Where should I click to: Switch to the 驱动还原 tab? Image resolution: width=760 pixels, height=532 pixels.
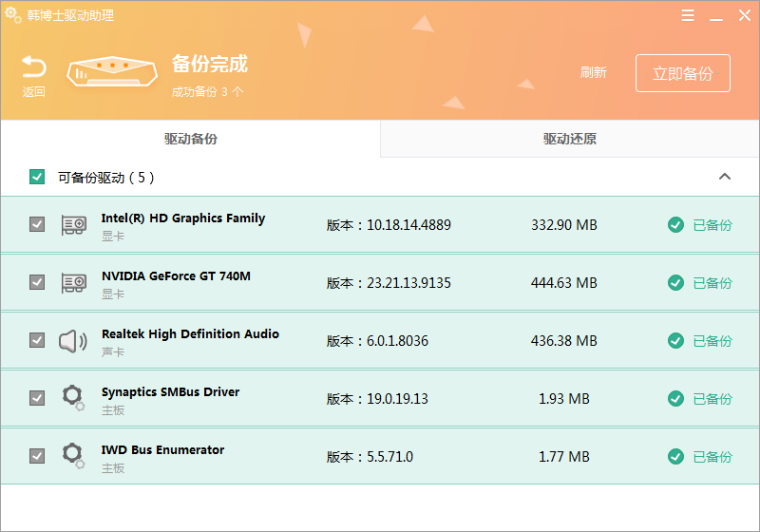[x=570, y=139]
